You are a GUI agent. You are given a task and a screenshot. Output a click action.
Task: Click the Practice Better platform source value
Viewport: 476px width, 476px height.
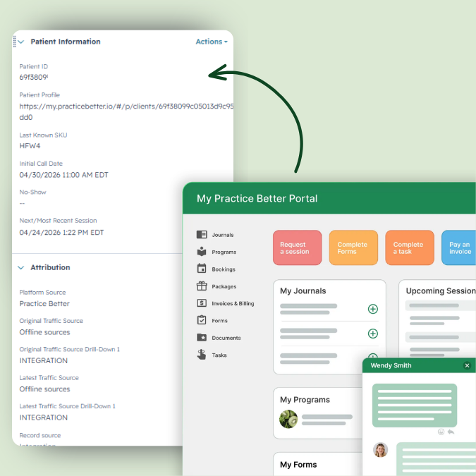point(44,303)
